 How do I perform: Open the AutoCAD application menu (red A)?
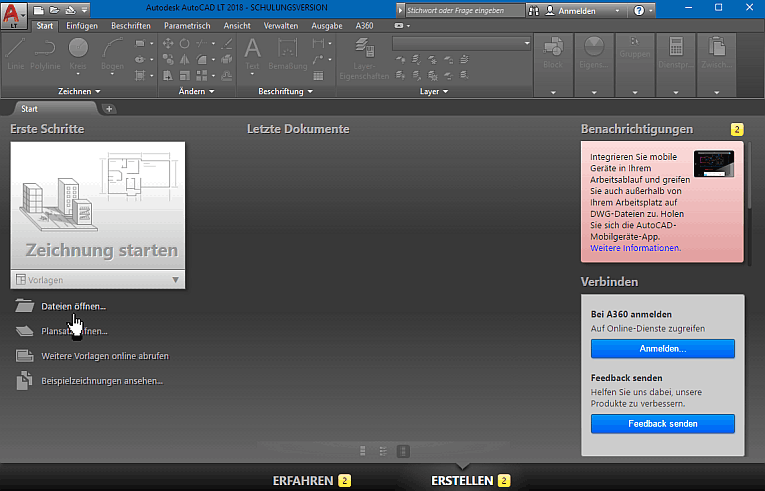pyautogui.click(x=14, y=15)
